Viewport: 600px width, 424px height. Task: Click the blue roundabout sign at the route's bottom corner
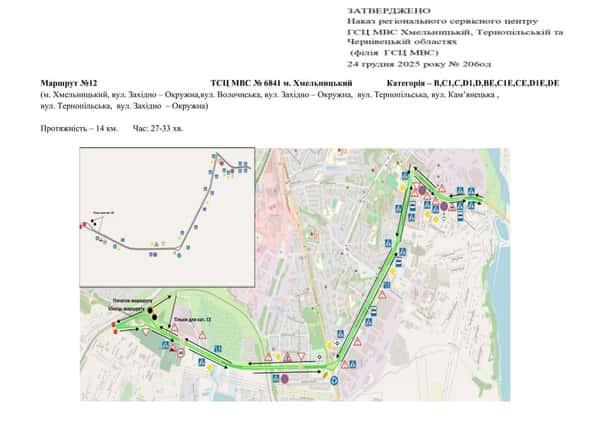333,381
